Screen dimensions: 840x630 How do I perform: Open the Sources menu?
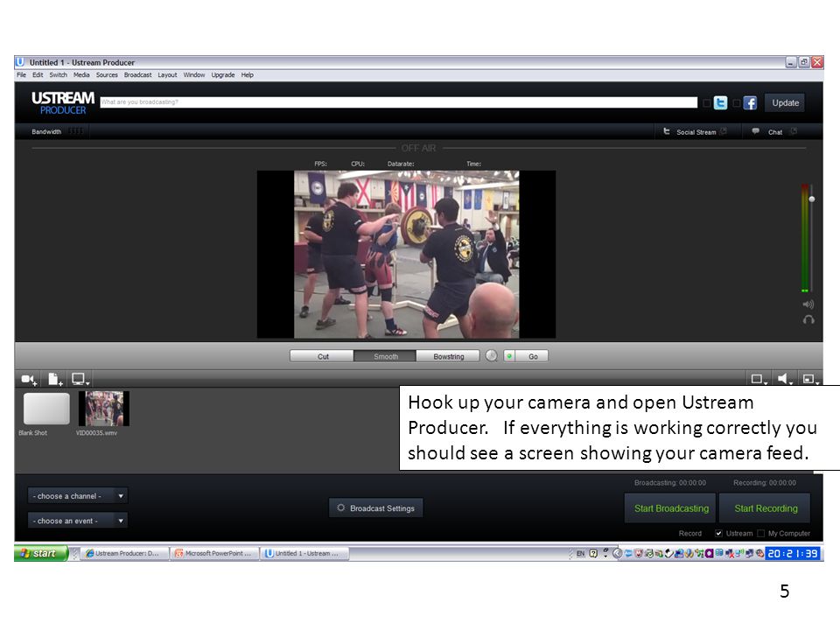(107, 75)
